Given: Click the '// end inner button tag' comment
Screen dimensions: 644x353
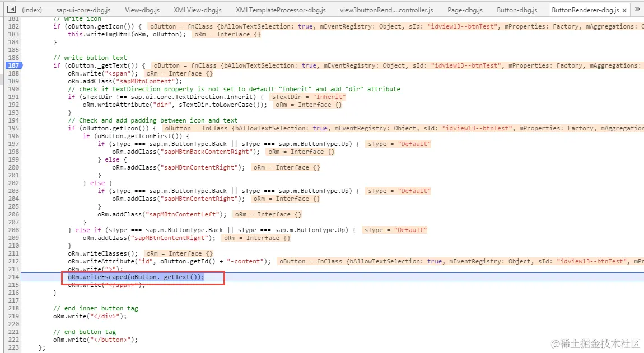Looking at the screenshot, I should coord(95,309).
